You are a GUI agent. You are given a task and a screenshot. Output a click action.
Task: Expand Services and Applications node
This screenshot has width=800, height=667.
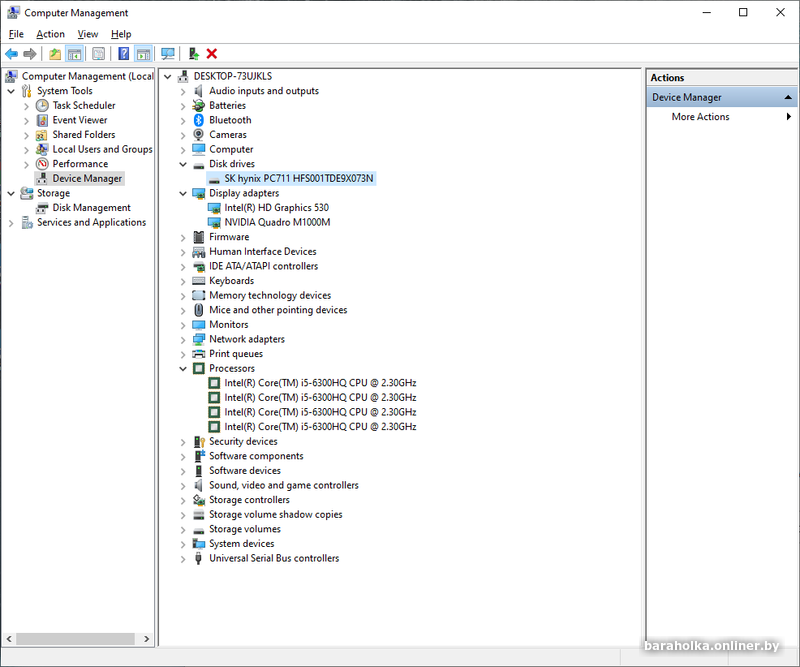click(x=11, y=223)
